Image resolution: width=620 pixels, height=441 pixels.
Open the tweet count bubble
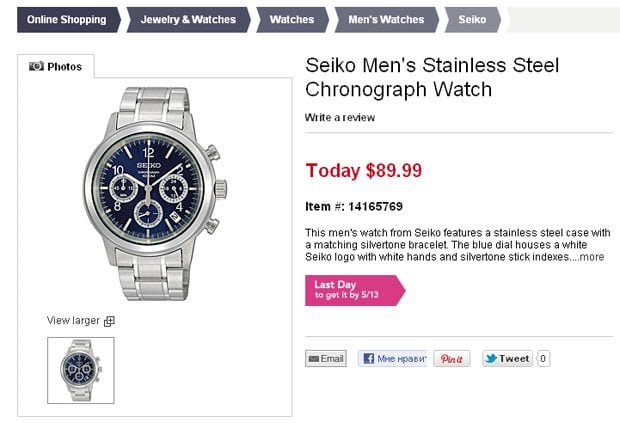tap(543, 358)
